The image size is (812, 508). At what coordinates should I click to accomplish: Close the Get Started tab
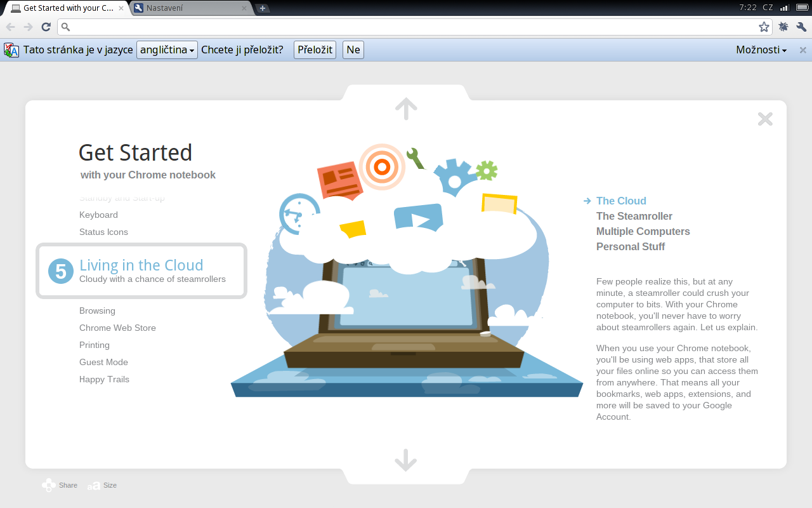tap(121, 8)
